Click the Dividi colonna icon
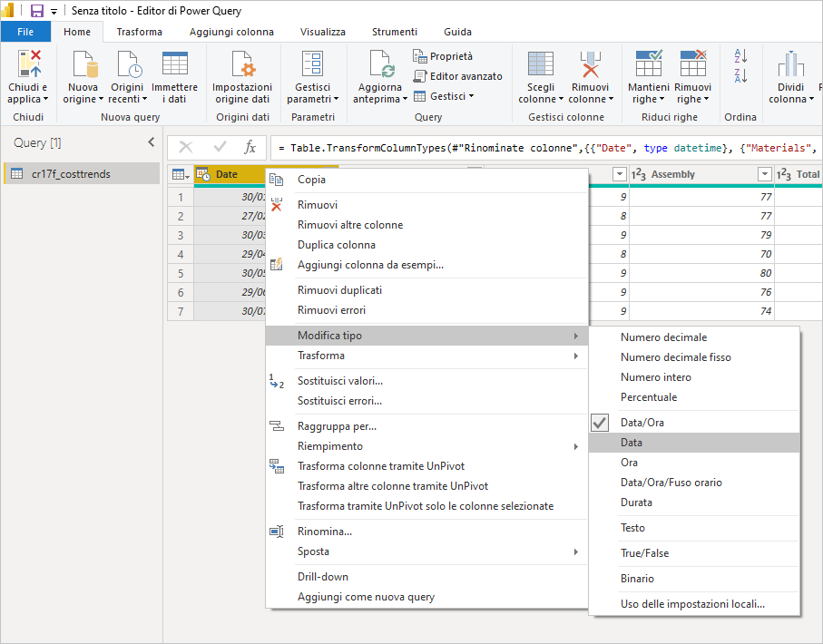The height and width of the screenshot is (644, 823). click(x=791, y=63)
